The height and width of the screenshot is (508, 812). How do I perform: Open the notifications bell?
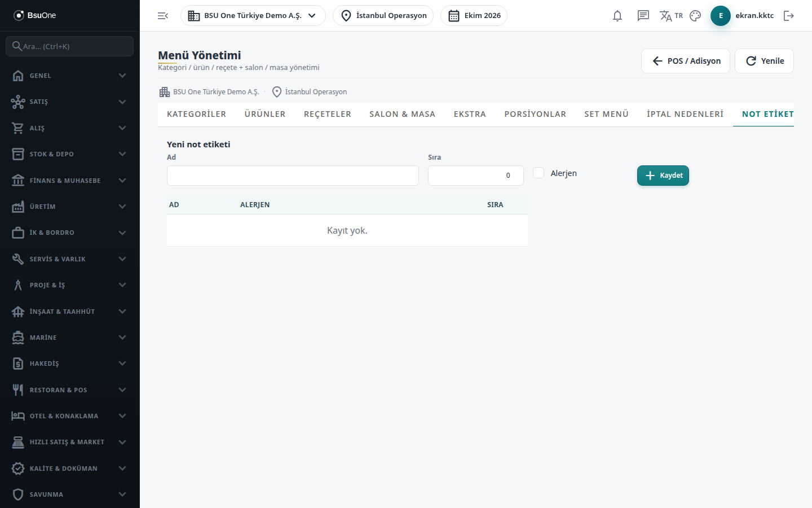pos(617,16)
